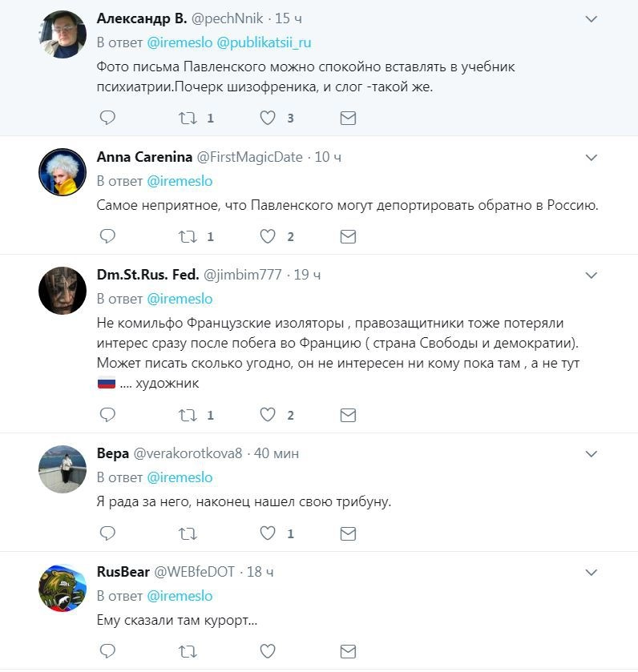View Anna Carenina's profile avatar
638x672 pixels.
click(63, 172)
